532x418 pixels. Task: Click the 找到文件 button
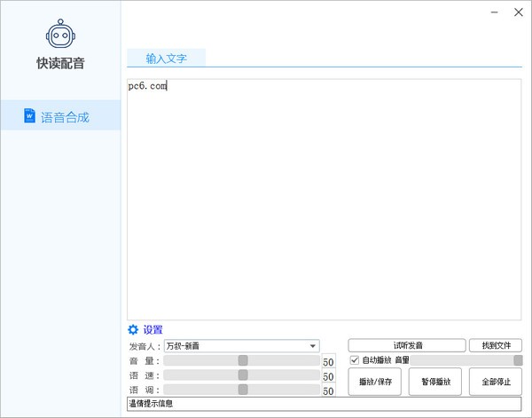click(495, 345)
